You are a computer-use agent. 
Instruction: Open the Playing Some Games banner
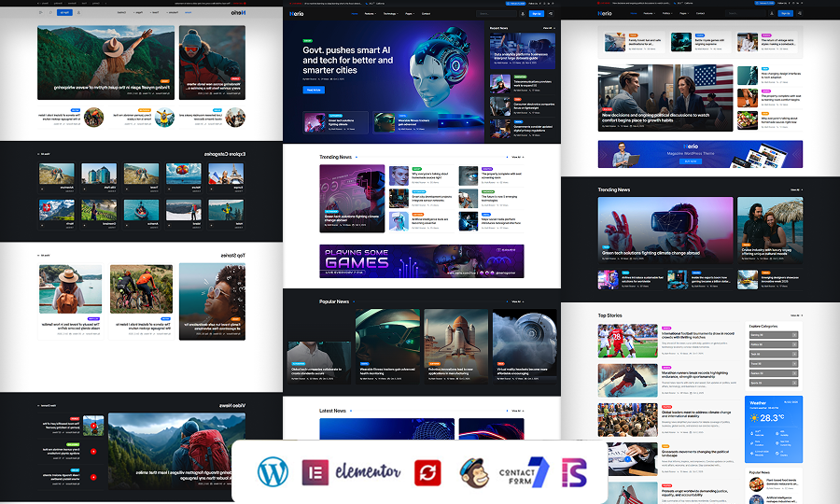pos(422,261)
